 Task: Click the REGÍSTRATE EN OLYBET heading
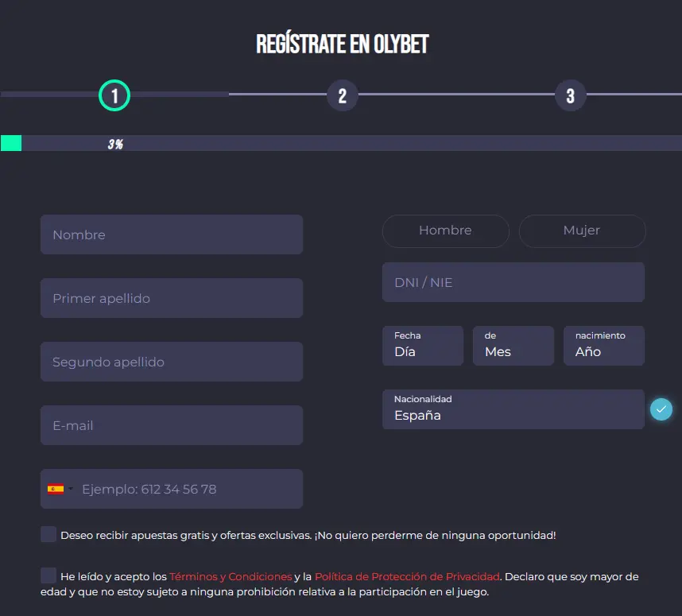[343, 44]
